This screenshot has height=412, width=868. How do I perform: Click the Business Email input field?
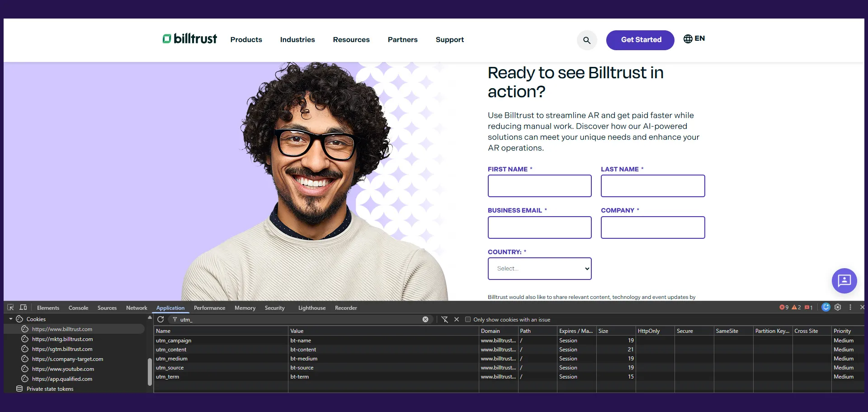(x=539, y=227)
